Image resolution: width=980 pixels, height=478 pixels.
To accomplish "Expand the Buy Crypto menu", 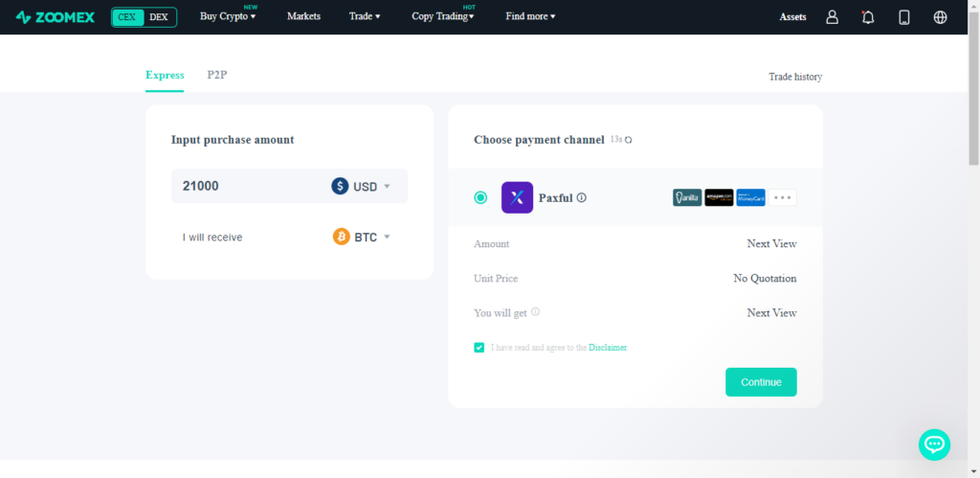I will point(228,17).
